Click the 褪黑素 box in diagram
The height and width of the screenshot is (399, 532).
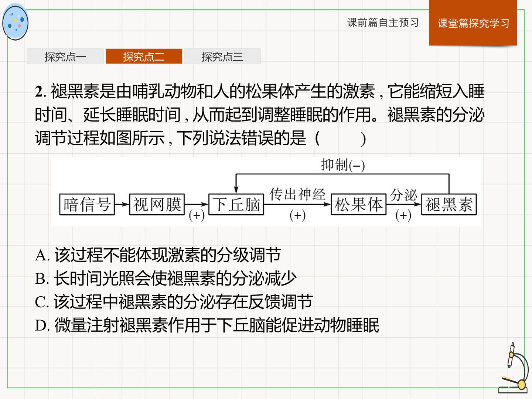pos(449,204)
